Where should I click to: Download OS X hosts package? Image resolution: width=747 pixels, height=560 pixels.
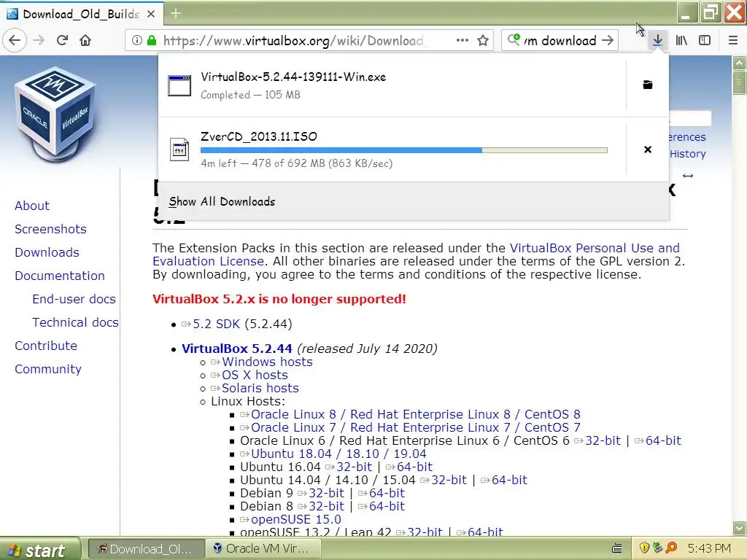255,376
